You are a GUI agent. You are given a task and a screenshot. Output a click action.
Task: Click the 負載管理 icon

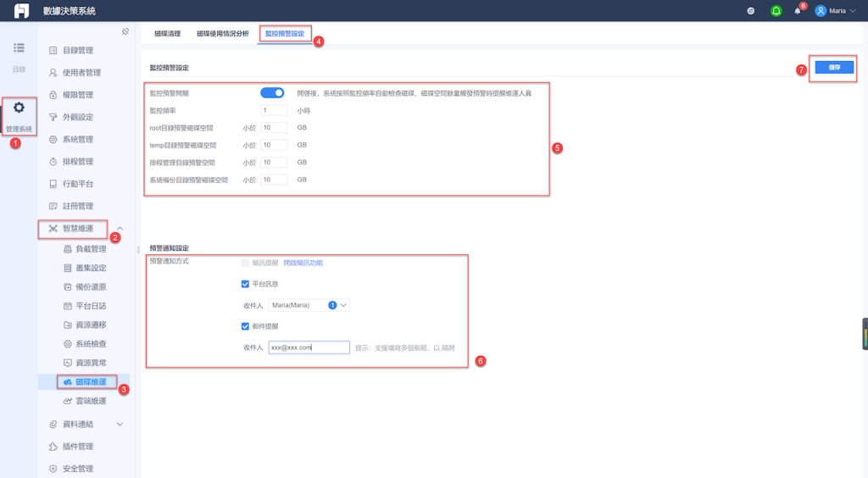pyautogui.click(x=68, y=249)
